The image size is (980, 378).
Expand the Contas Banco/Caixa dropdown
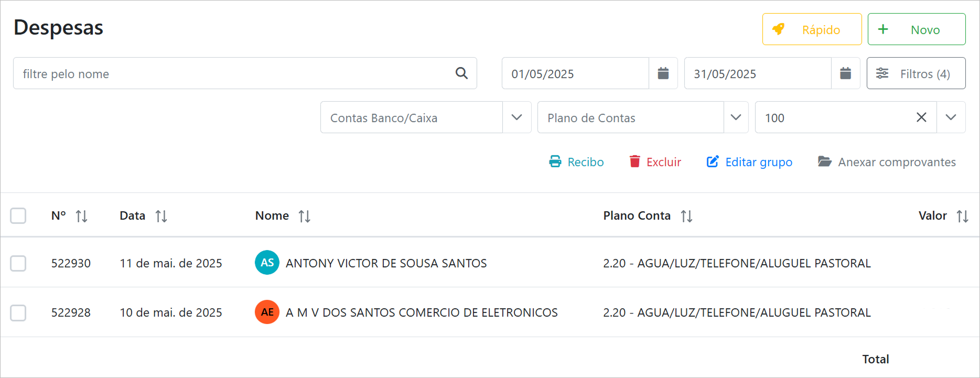(516, 117)
